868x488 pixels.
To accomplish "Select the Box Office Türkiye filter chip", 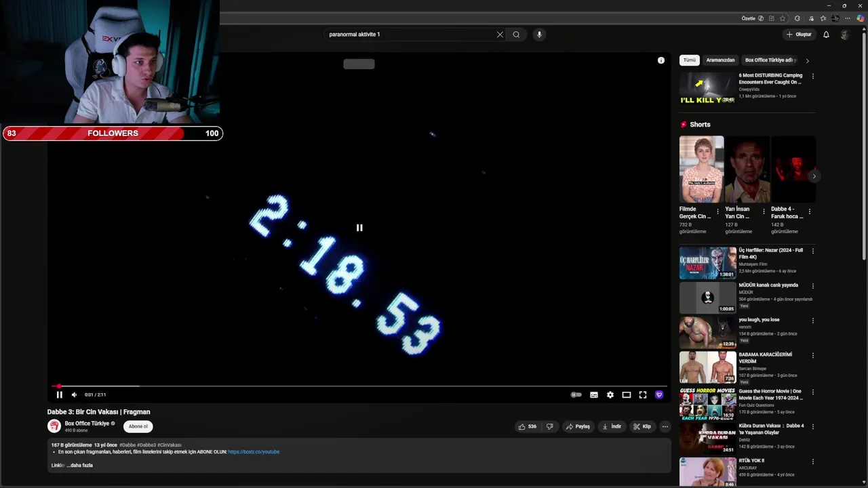I will click(770, 60).
